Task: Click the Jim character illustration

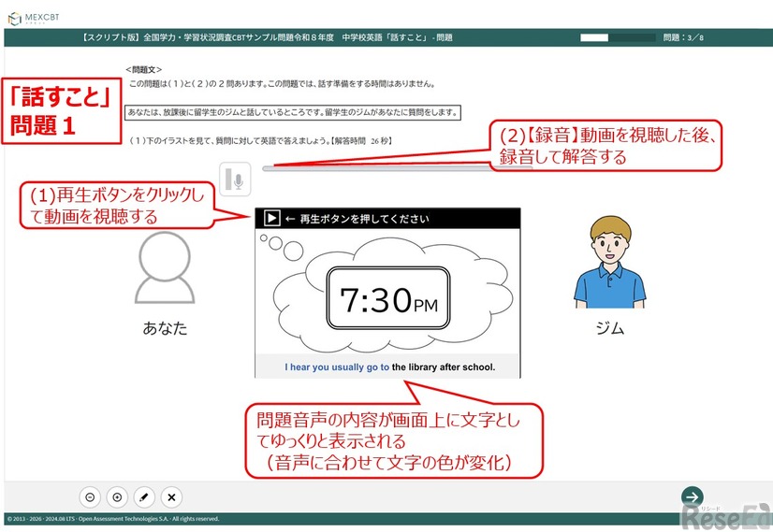Action: pyautogui.click(x=610, y=262)
